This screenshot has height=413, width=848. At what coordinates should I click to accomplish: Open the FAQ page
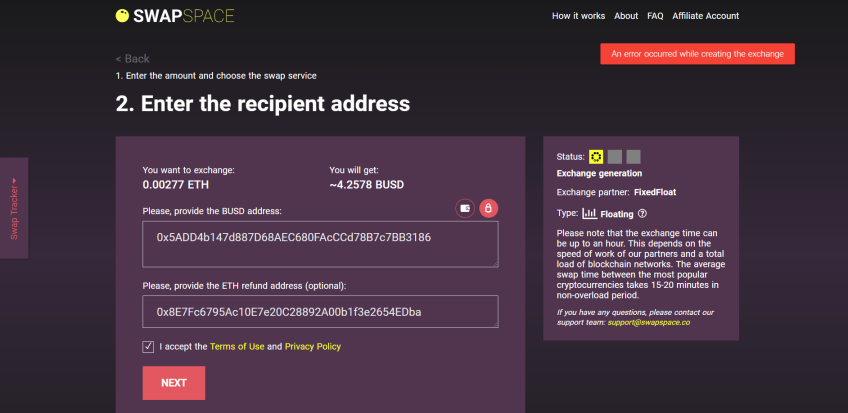click(655, 16)
